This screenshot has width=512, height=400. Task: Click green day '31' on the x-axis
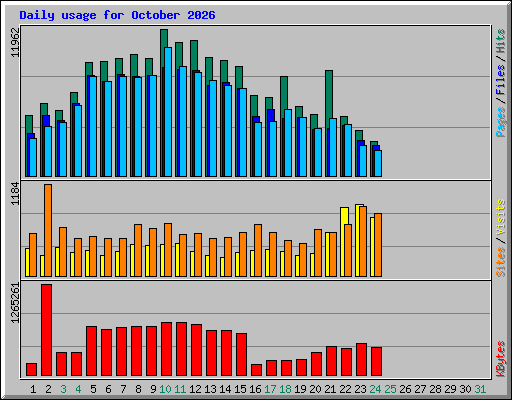click(480, 389)
